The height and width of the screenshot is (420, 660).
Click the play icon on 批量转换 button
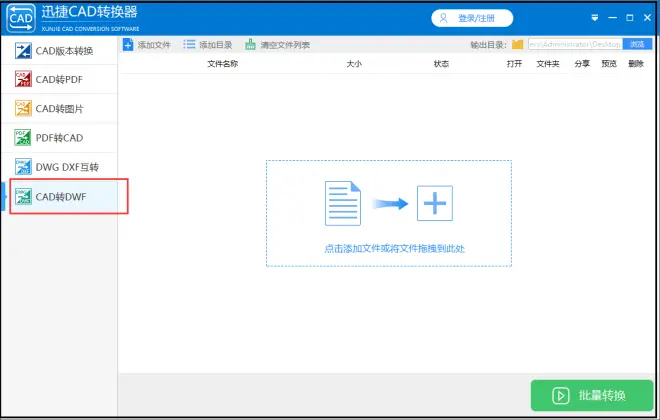(x=561, y=396)
